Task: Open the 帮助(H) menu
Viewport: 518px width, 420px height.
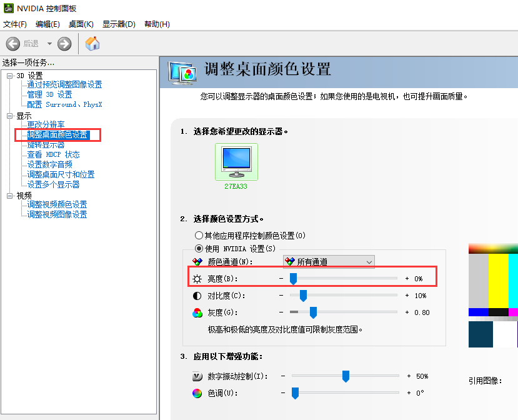Action: (x=157, y=24)
